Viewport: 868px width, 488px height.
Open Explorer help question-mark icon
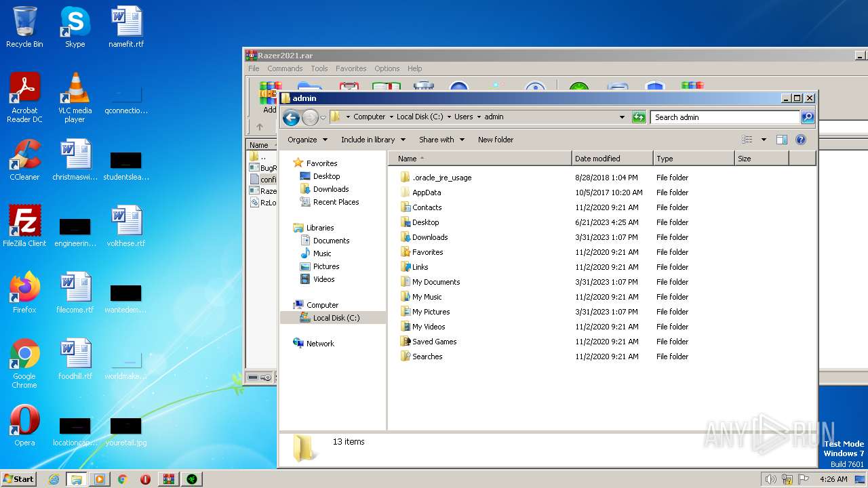pyautogui.click(x=801, y=140)
